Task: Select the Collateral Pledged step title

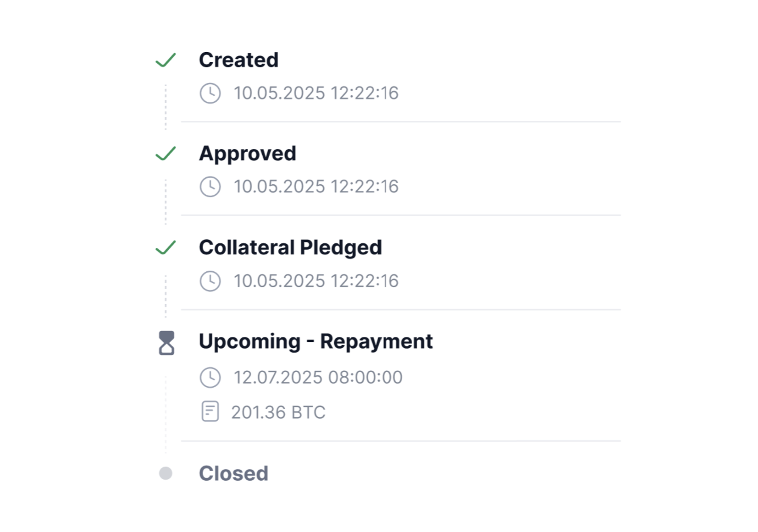Action: click(x=290, y=247)
